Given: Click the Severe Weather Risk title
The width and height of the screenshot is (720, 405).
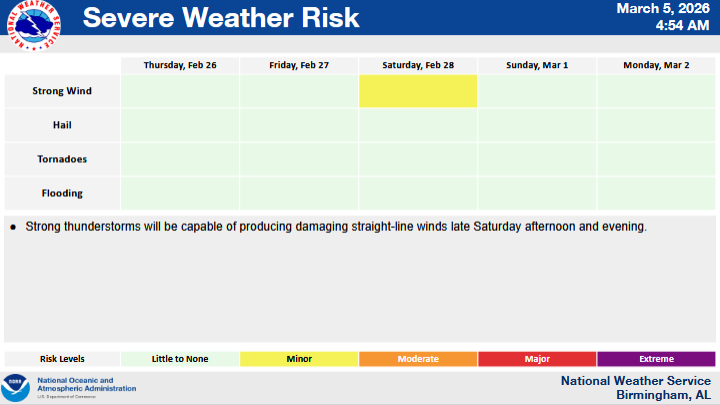Looking at the screenshot, I should tap(220, 18).
